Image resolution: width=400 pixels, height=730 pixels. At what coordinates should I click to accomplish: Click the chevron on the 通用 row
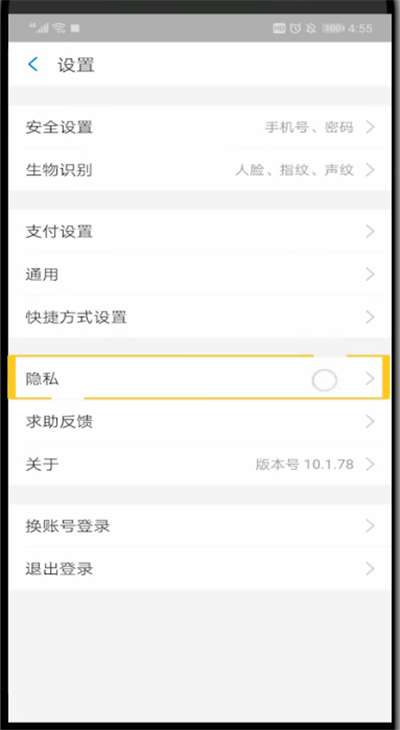[370, 274]
